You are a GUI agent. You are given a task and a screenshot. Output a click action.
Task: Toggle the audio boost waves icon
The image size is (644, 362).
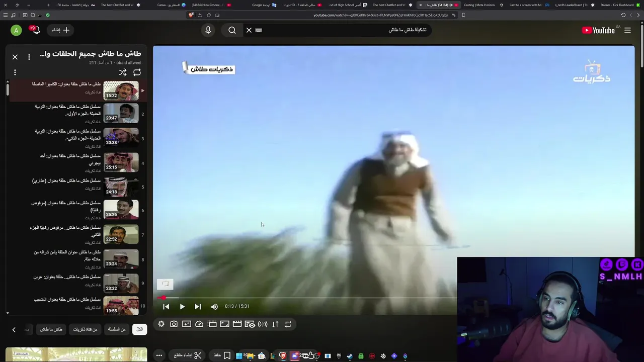(263, 324)
